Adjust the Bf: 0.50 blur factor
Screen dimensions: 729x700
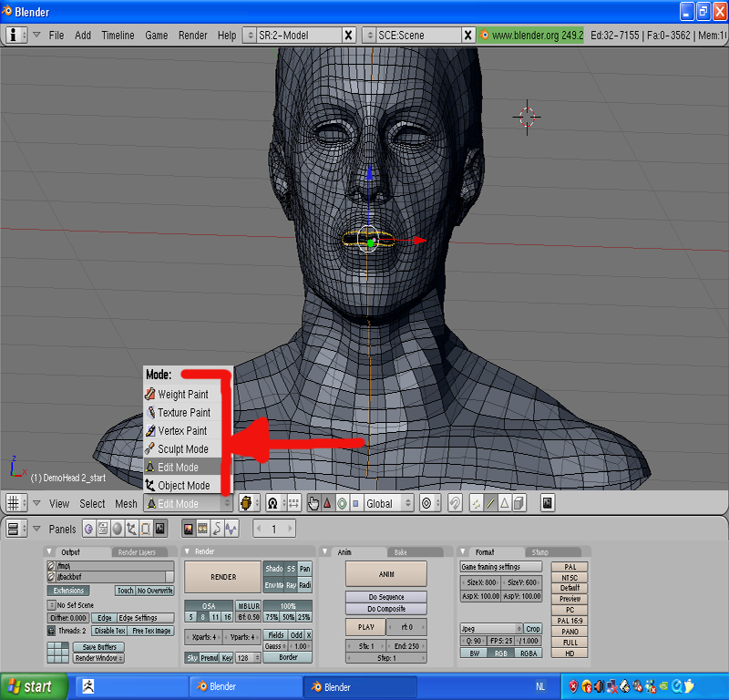click(249, 617)
